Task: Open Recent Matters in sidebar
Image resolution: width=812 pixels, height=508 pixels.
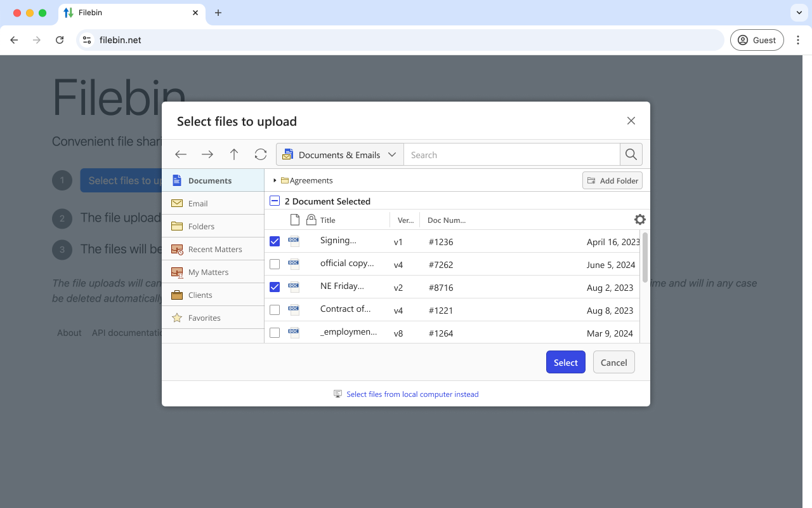Action: pos(213,249)
